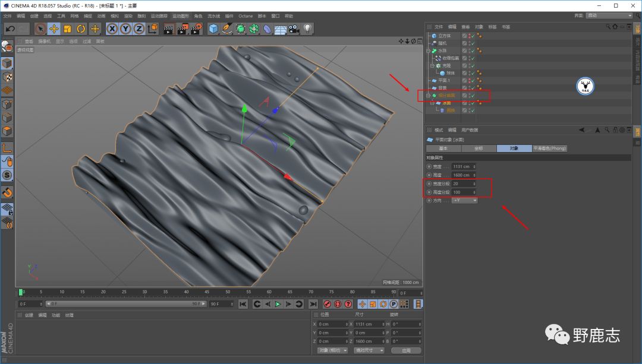Click the 宽度分段 value field
Image resolution: width=642 pixels, height=364 pixels.
462,184
